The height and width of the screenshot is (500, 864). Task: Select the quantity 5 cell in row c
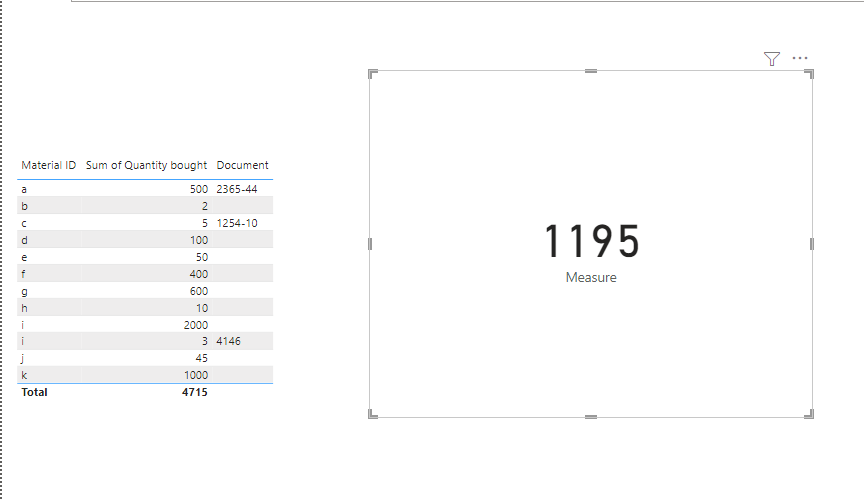click(204, 223)
